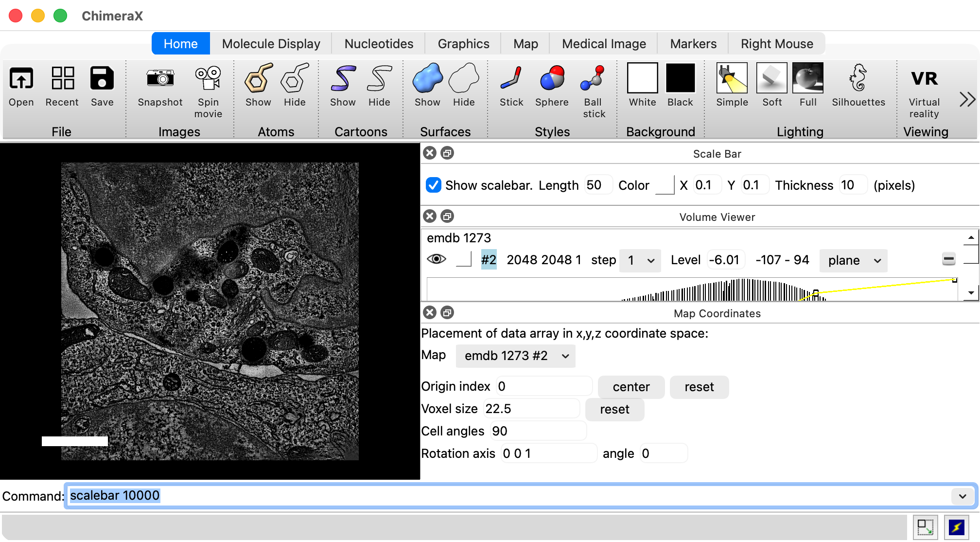Open the step size dropdown
The height and width of the screenshot is (542, 980).
point(640,261)
